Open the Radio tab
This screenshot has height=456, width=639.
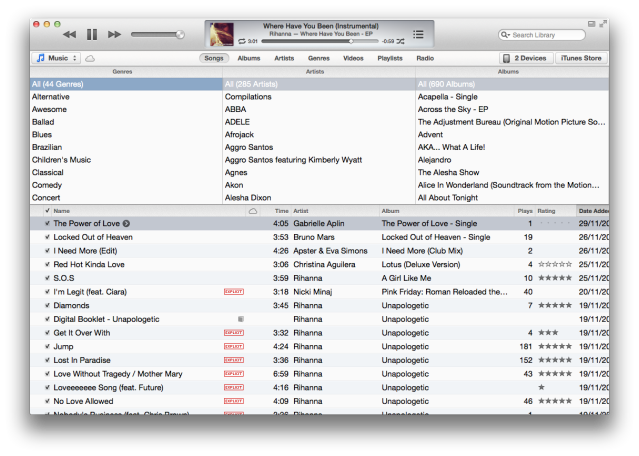click(425, 58)
